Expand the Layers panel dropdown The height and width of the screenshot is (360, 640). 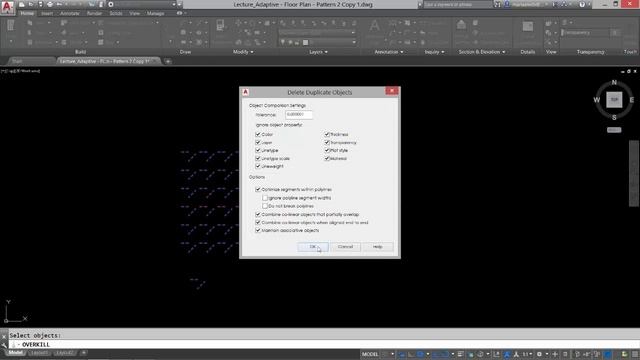pos(318,52)
